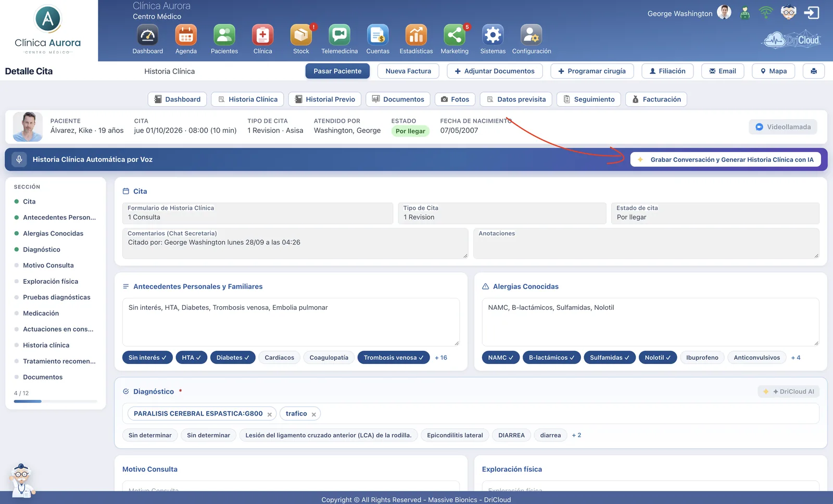This screenshot has height=504, width=833.
Task: Enable the Ibuprofeno allergy chip
Action: (702, 358)
